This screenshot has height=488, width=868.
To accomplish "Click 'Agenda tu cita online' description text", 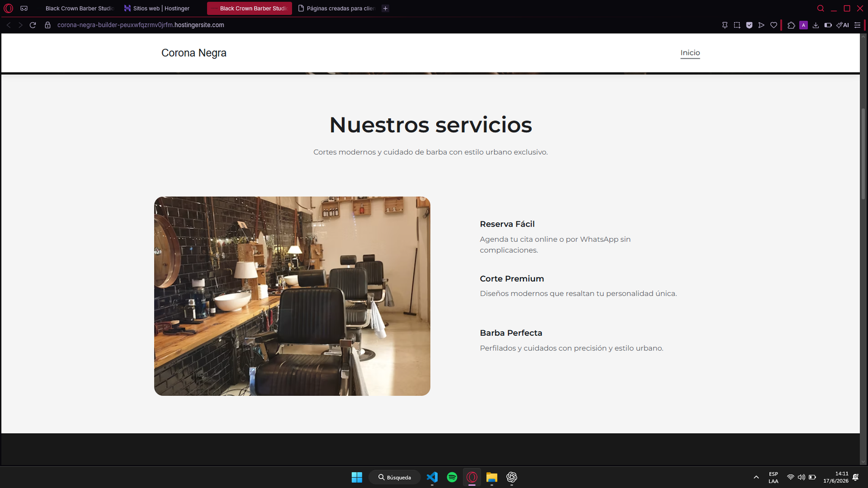I will [x=555, y=245].
